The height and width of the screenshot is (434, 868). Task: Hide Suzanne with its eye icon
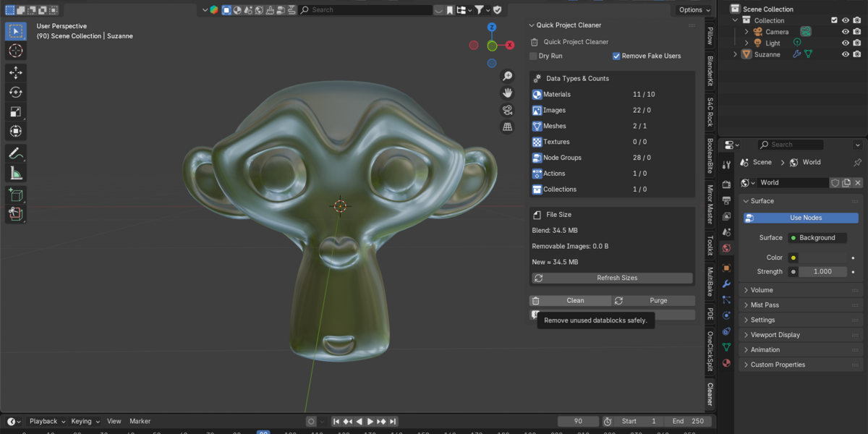[845, 54]
